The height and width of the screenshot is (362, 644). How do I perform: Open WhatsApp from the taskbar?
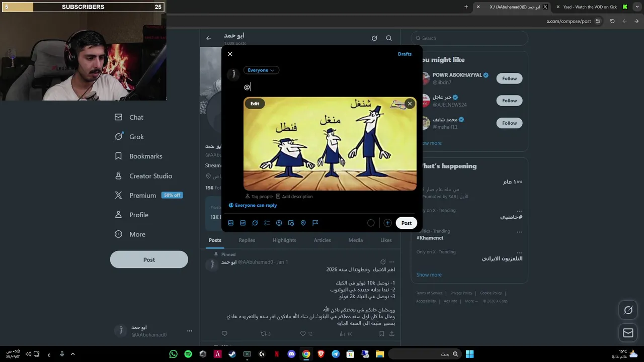pyautogui.click(x=174, y=354)
